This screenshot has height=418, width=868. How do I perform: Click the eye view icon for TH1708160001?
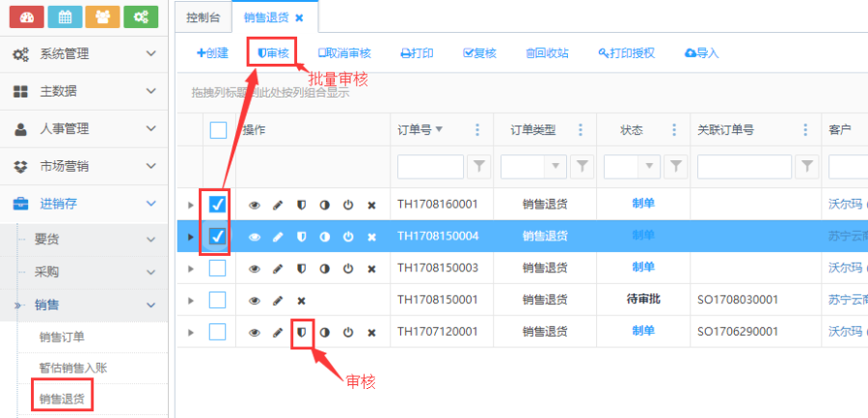tap(255, 205)
